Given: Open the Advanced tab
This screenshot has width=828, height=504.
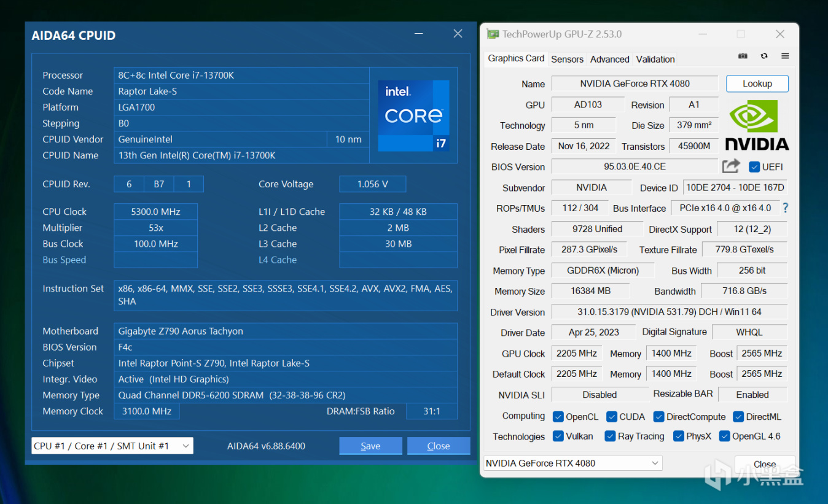Looking at the screenshot, I should click(609, 59).
